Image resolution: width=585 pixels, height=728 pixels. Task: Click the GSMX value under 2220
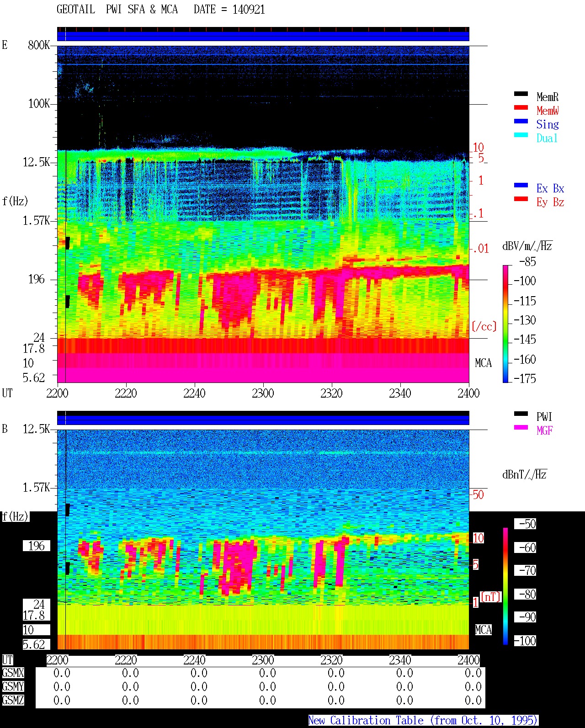click(x=130, y=673)
